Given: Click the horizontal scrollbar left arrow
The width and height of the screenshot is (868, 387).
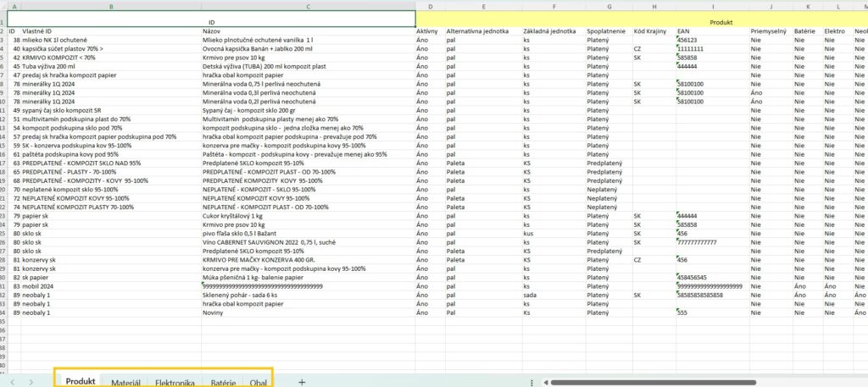Looking at the screenshot, I should 543,383.
